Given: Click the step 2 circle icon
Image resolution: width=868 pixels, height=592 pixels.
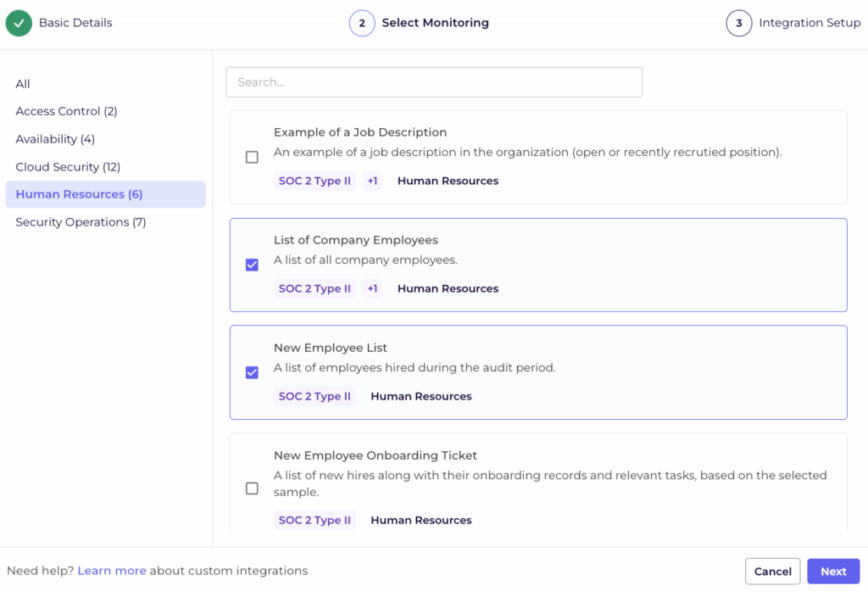Looking at the screenshot, I should click(x=362, y=23).
